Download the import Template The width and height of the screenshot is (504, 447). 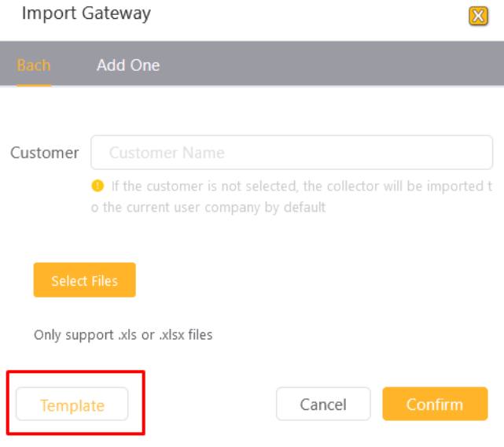pos(72,404)
